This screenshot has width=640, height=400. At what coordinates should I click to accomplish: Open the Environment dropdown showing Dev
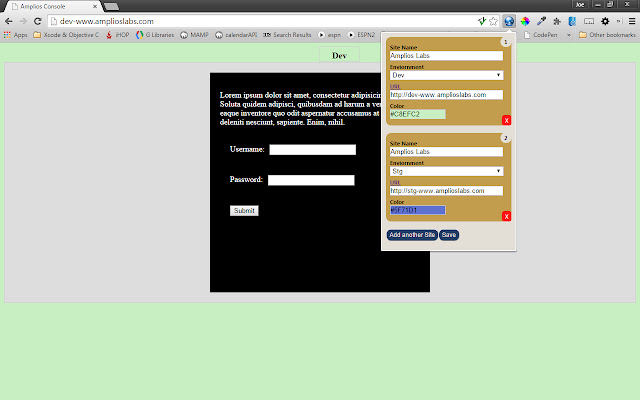pyautogui.click(x=446, y=75)
